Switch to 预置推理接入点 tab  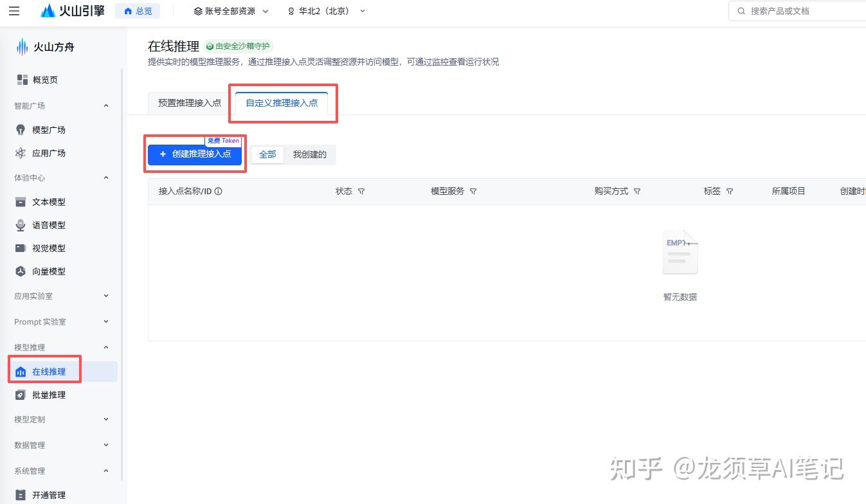(190, 103)
